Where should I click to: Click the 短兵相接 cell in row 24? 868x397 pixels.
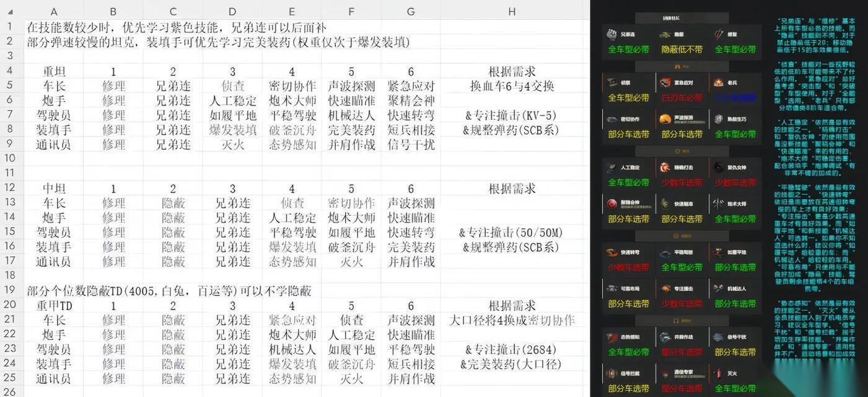pos(411,365)
